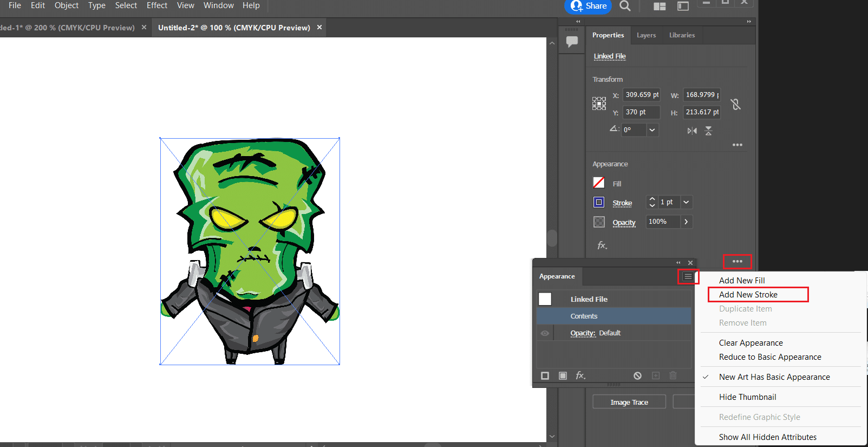
Task: Open the Object menu
Action: 67,5
